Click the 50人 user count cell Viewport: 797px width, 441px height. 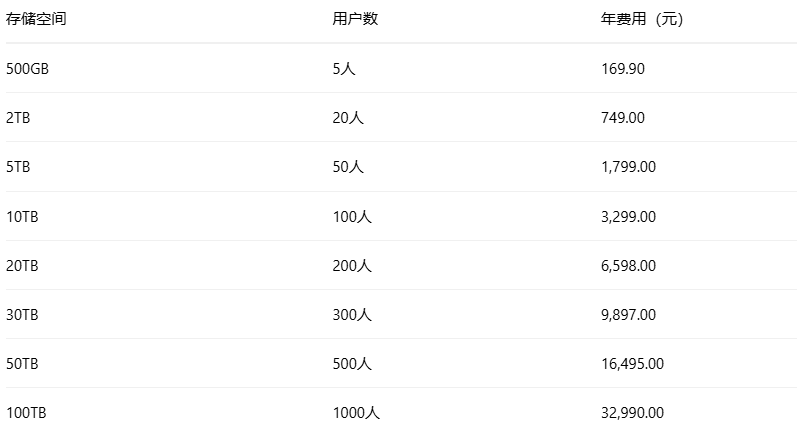click(347, 167)
